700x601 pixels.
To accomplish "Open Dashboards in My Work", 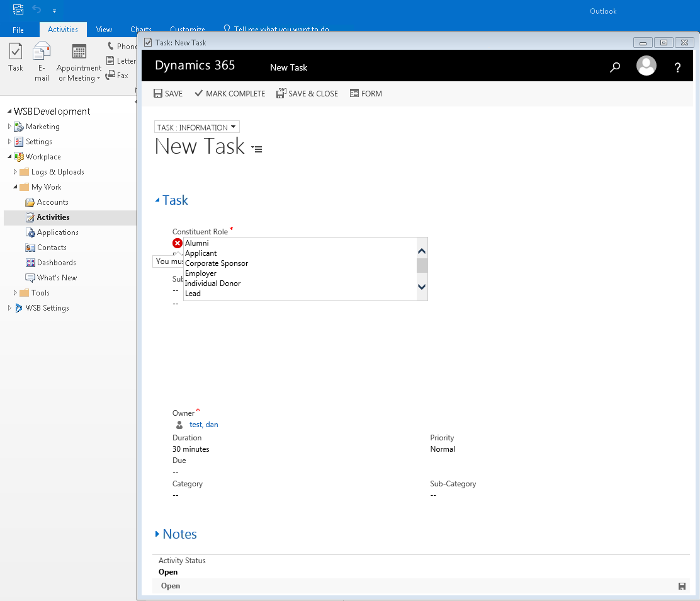I will [x=56, y=263].
